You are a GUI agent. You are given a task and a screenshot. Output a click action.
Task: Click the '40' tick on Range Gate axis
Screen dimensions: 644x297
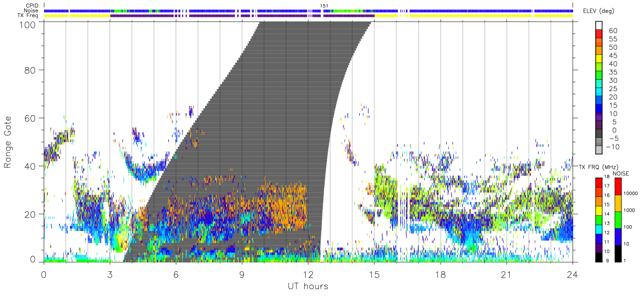[30, 166]
